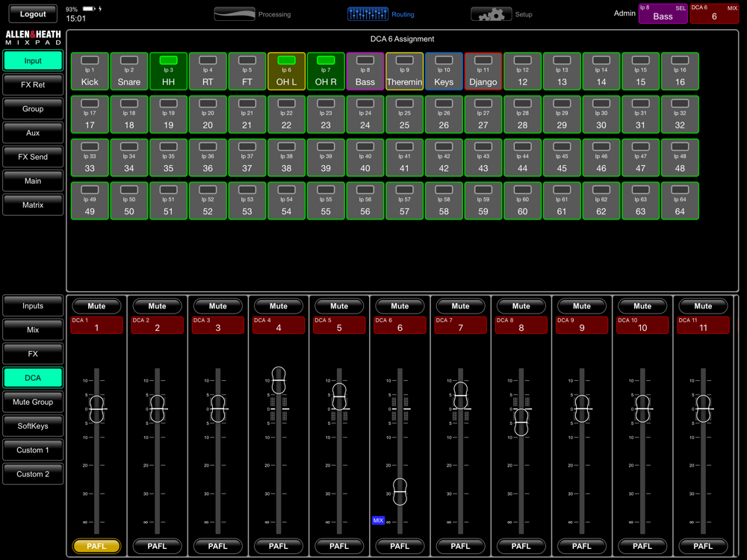The height and width of the screenshot is (560, 747).
Task: Click the DCA 4 fader knob
Action: (x=279, y=380)
